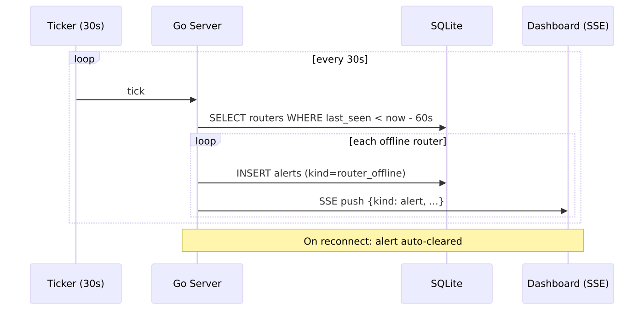This screenshot has width=644, height=310.
Task: Select the 'tick' message label
Action: click(136, 91)
